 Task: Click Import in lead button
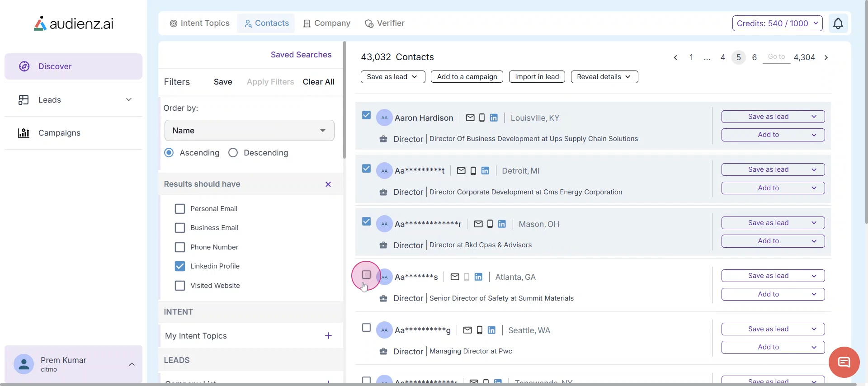[x=537, y=77]
